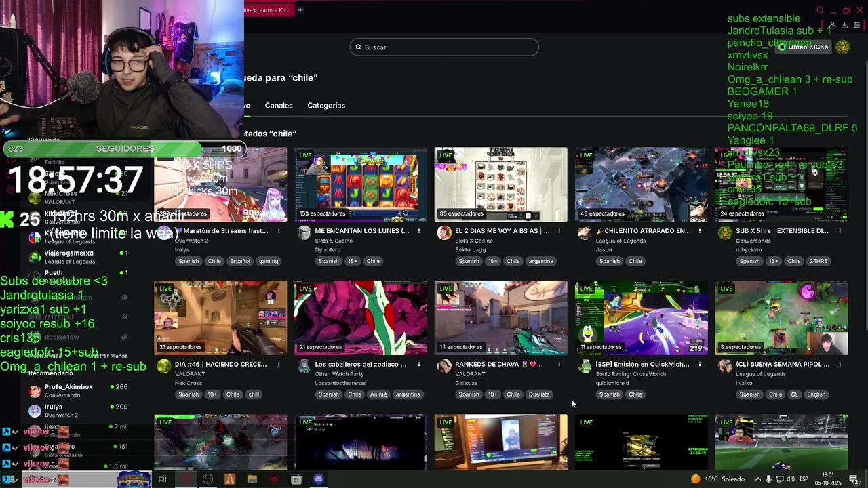Open the browser search icon beside window controls
868x488 pixels.
820,10
